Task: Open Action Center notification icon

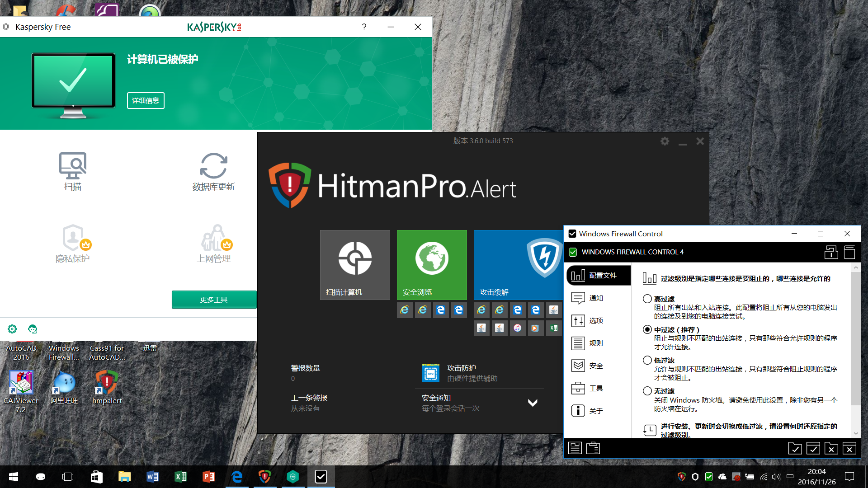Action: [849, 477]
